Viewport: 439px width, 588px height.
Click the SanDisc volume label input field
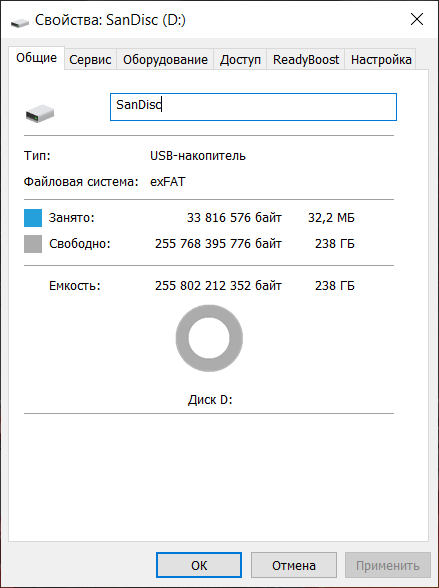click(x=253, y=107)
